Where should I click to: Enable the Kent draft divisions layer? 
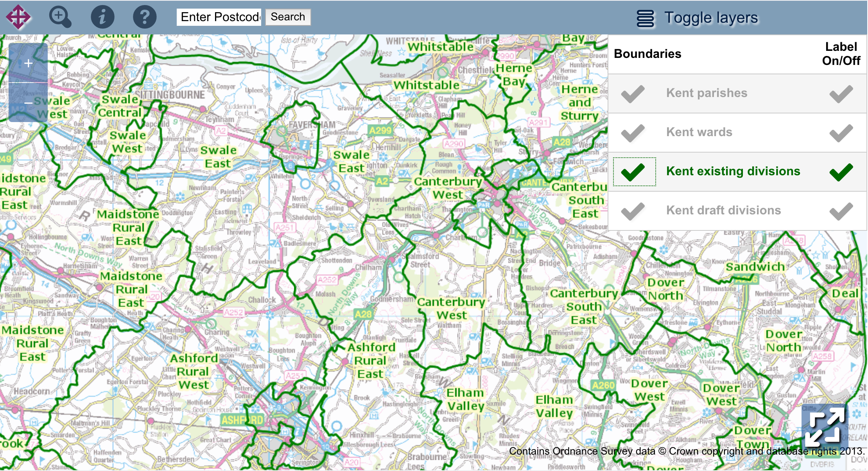(633, 211)
